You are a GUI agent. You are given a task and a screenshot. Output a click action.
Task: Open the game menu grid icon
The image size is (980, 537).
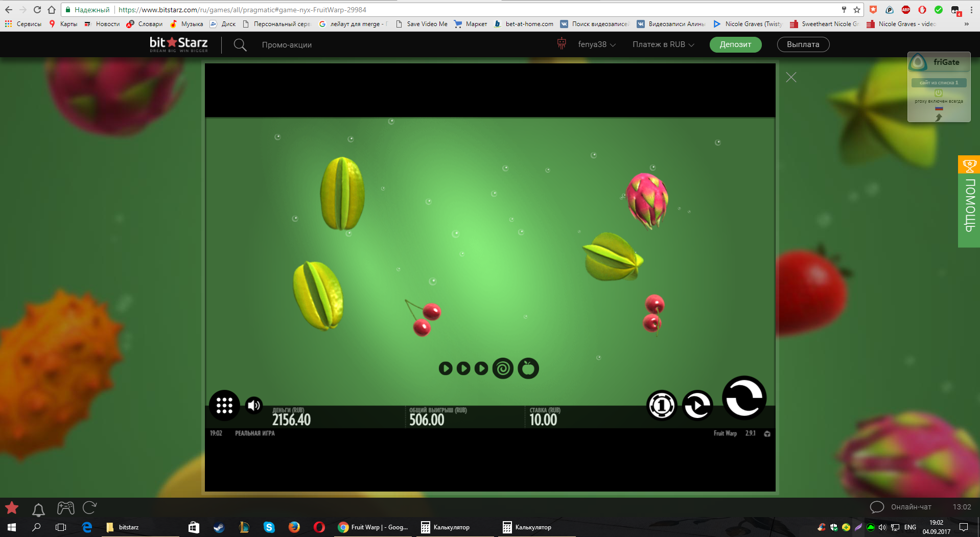(x=224, y=406)
